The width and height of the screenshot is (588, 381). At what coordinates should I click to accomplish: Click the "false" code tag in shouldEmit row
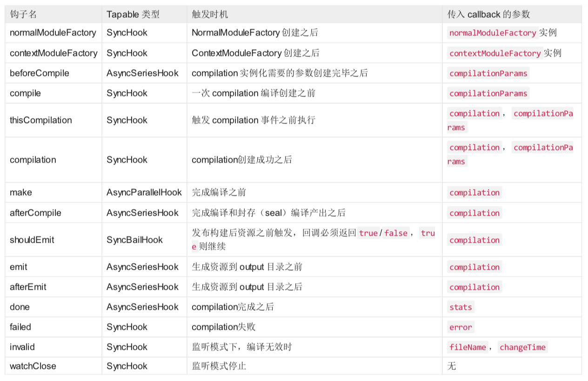pos(396,233)
